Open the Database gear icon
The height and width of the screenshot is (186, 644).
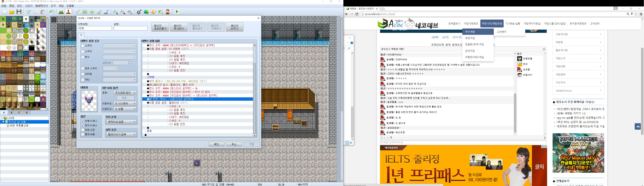click(x=139, y=12)
